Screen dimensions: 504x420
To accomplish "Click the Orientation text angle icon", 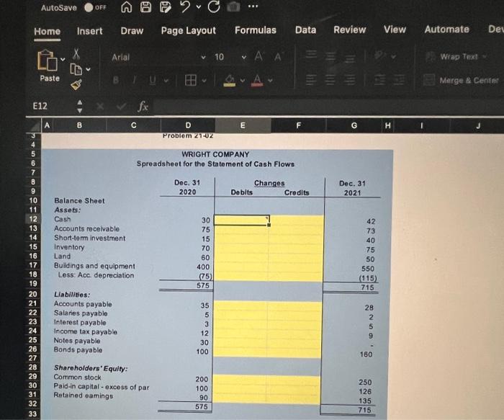I will tap(379, 55).
